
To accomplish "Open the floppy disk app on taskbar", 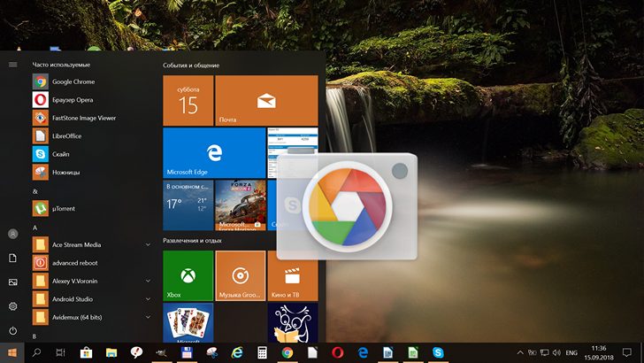I will (x=187, y=352).
